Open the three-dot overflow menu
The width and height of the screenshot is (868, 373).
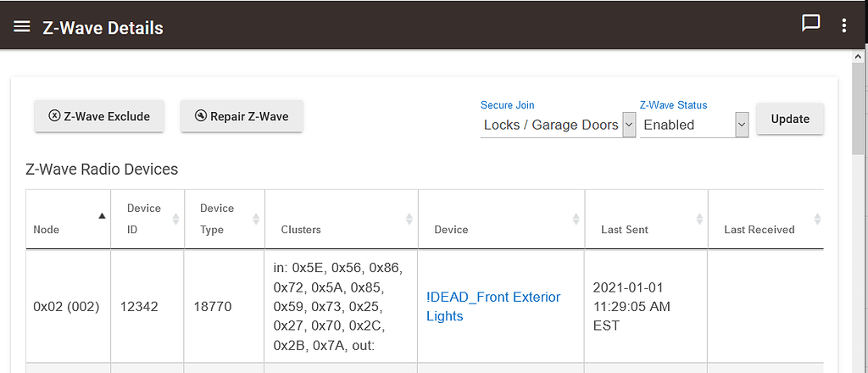coord(844,25)
